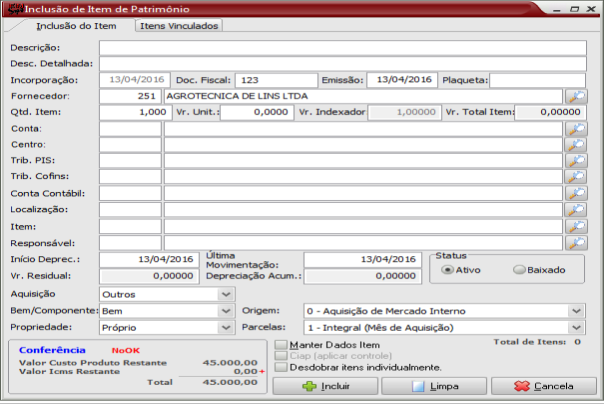The height and width of the screenshot is (405, 606).
Task: Focus the Plaqueta input field
Action: pos(538,80)
